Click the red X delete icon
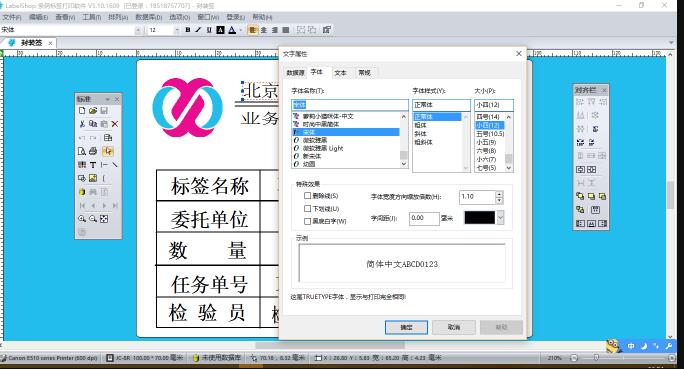684x369 pixels. (115, 124)
